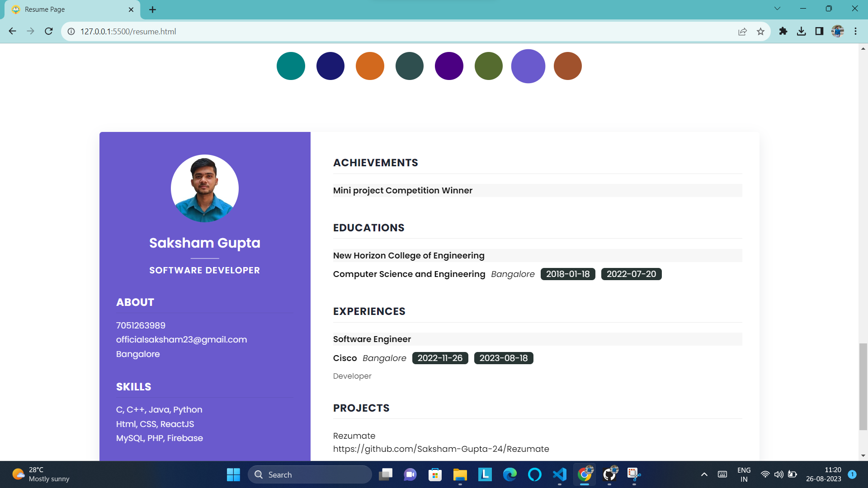Click inside the Windows Search box
Viewport: 868px width, 488px height.
tap(310, 474)
